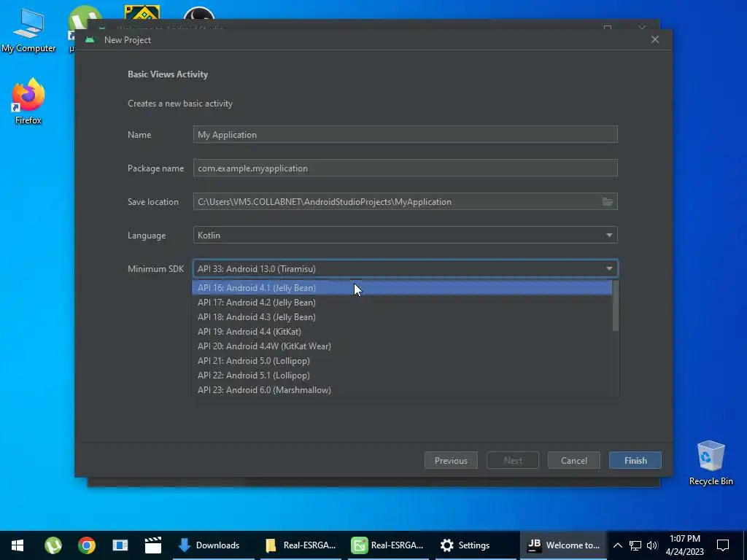Select API 17: Android 4.2 (Jelly Bean)
The image size is (747, 560).
click(402, 303)
